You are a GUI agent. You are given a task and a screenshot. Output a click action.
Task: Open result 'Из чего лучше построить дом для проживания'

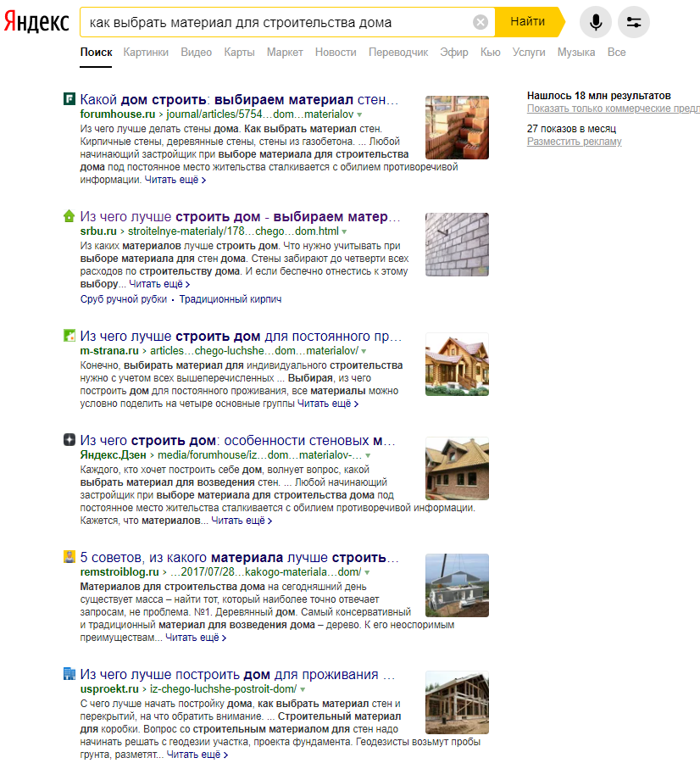tap(237, 674)
